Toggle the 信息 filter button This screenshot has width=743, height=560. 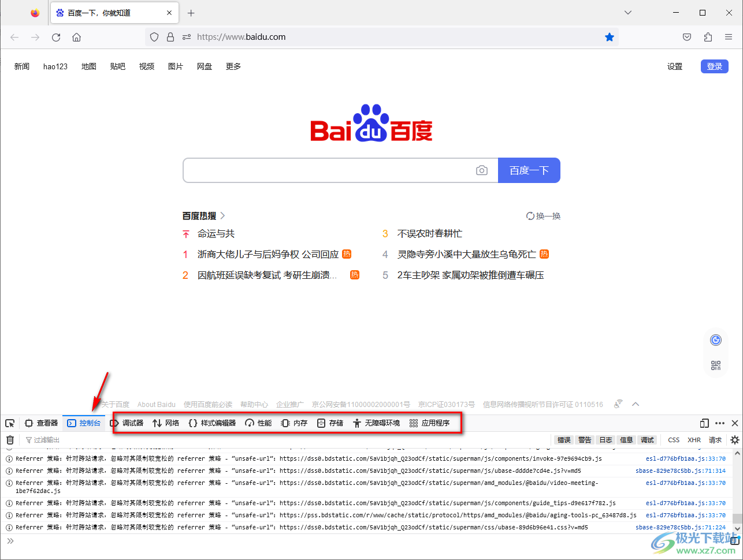pyautogui.click(x=627, y=440)
